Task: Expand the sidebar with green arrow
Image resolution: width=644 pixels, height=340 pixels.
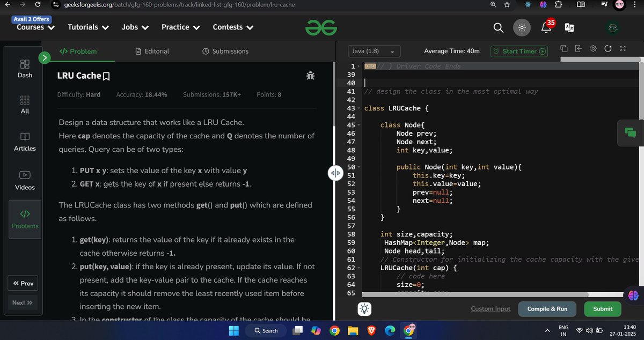Action: point(45,57)
